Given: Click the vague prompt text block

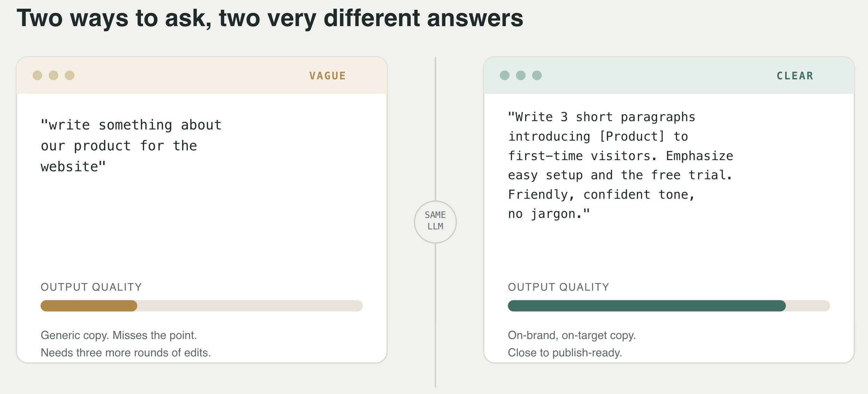Looking at the screenshot, I should (x=131, y=146).
